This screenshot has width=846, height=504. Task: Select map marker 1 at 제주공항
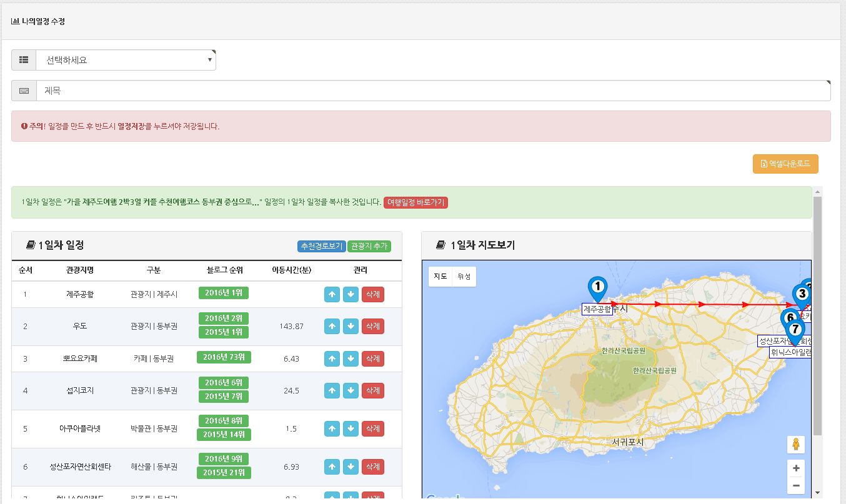click(598, 289)
